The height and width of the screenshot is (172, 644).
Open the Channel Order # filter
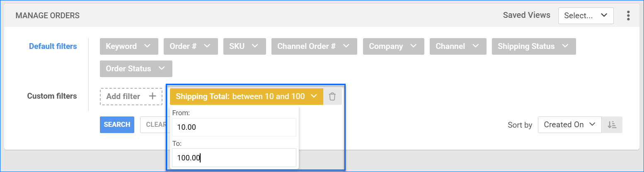pyautogui.click(x=314, y=46)
